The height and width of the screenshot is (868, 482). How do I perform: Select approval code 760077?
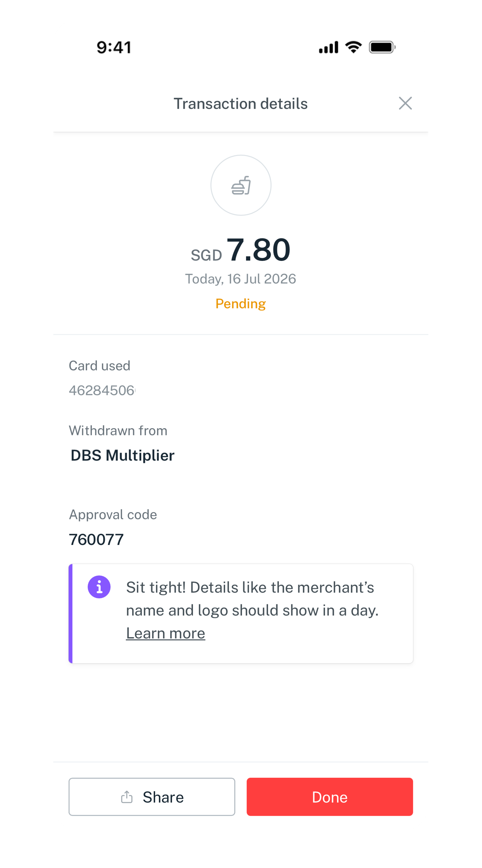(x=96, y=539)
